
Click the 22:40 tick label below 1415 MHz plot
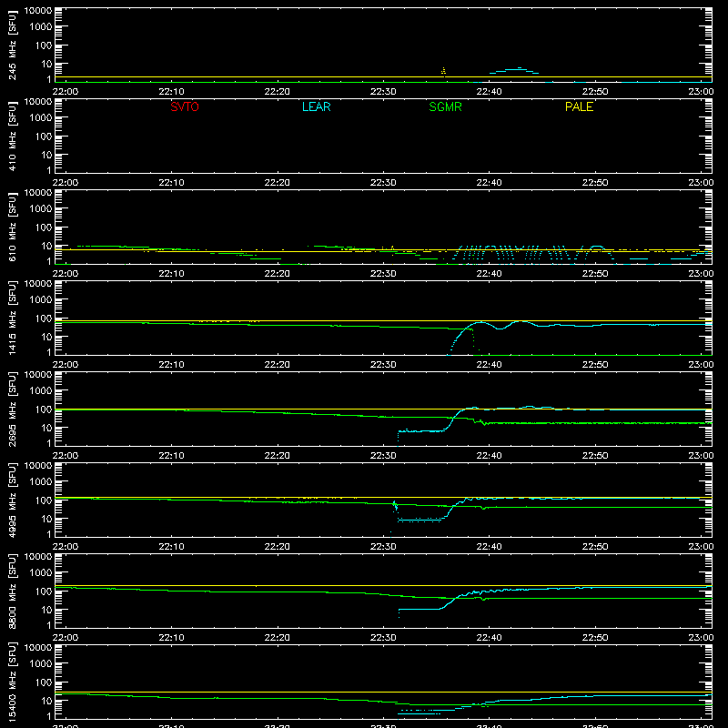click(489, 365)
